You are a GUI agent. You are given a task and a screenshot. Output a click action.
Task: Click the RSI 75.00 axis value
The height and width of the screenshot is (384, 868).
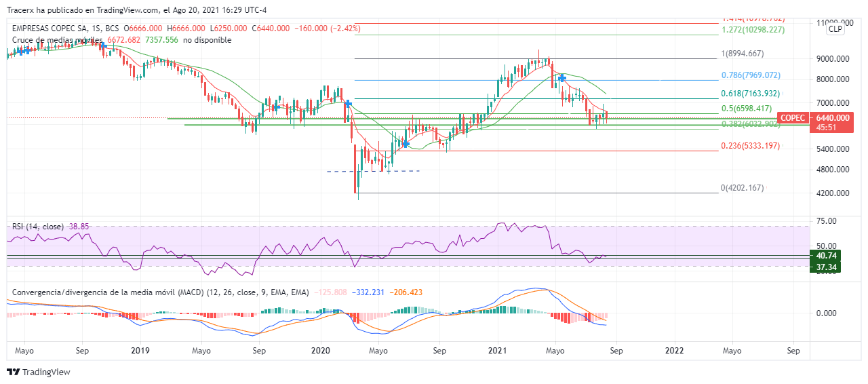tap(827, 221)
